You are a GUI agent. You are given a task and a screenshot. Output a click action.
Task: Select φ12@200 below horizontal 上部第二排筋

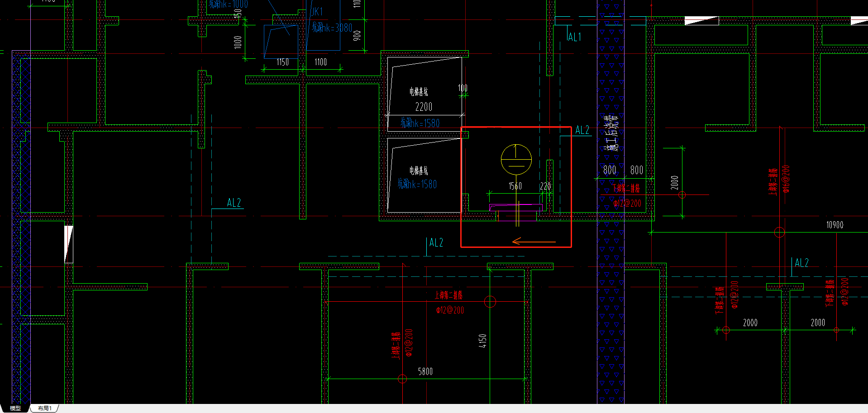click(450, 310)
